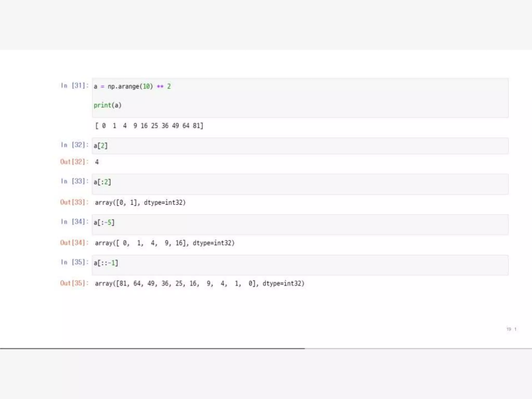532x399 pixels.
Task: Click the print(a) code line
Action: point(108,105)
